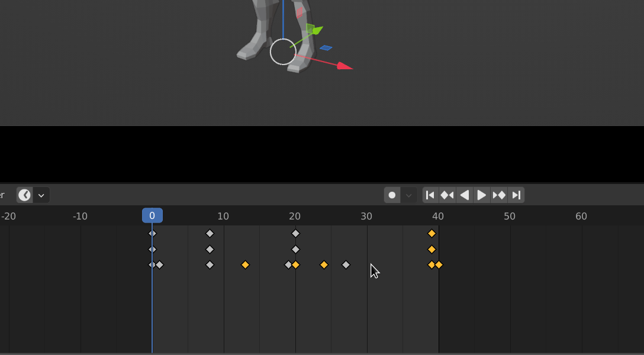Click the frame -10 label on the ruler
Viewport: 644px width, 355px height.
[x=80, y=217]
